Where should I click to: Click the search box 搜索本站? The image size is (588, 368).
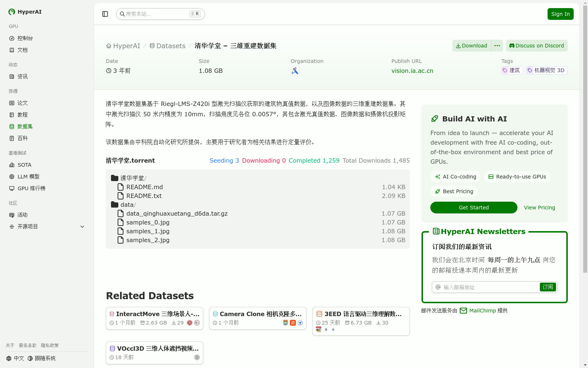point(160,14)
